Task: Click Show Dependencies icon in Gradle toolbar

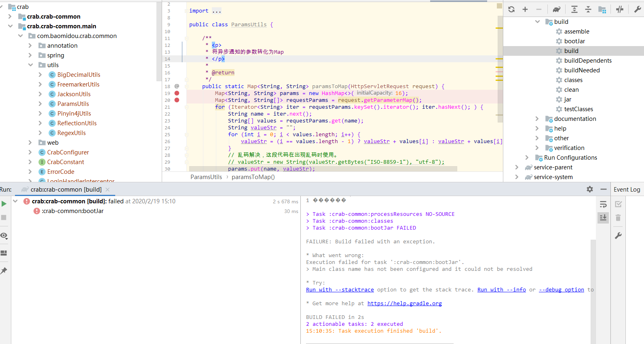Action: 602,9
